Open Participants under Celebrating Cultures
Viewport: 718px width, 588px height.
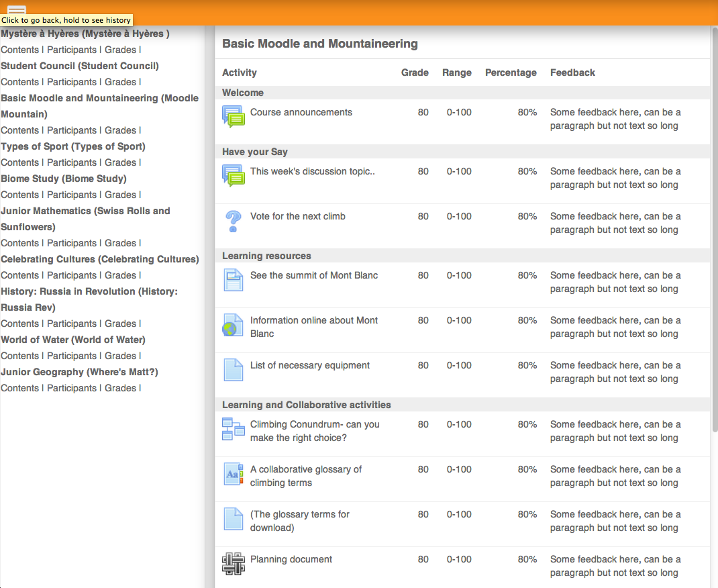coord(72,275)
